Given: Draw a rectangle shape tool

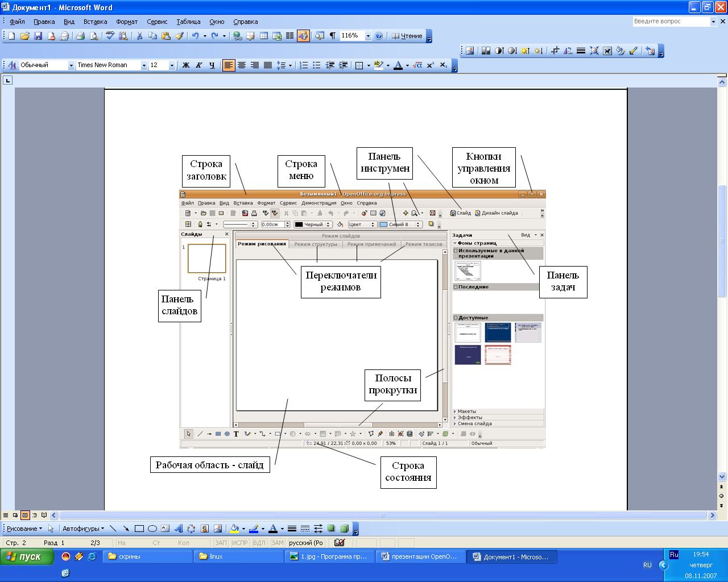Looking at the screenshot, I should pyautogui.click(x=139, y=529).
